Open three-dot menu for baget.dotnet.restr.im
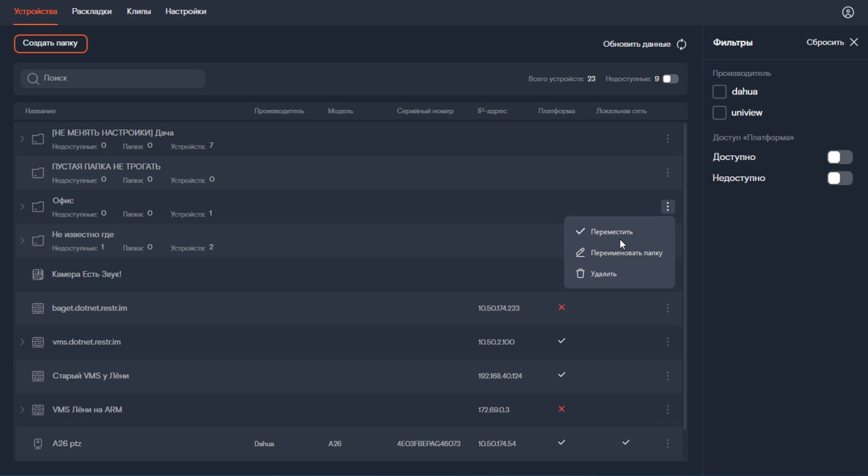This screenshot has width=868, height=476. pos(668,309)
